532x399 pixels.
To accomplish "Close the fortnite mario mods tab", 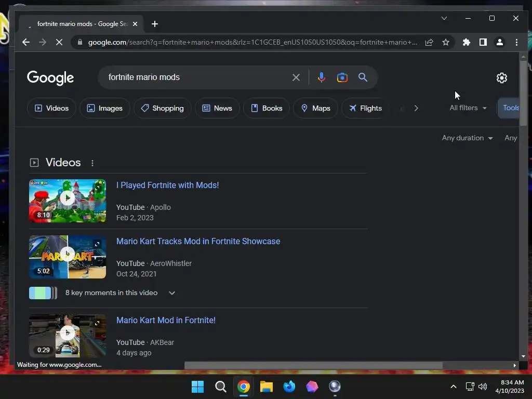I will [135, 24].
